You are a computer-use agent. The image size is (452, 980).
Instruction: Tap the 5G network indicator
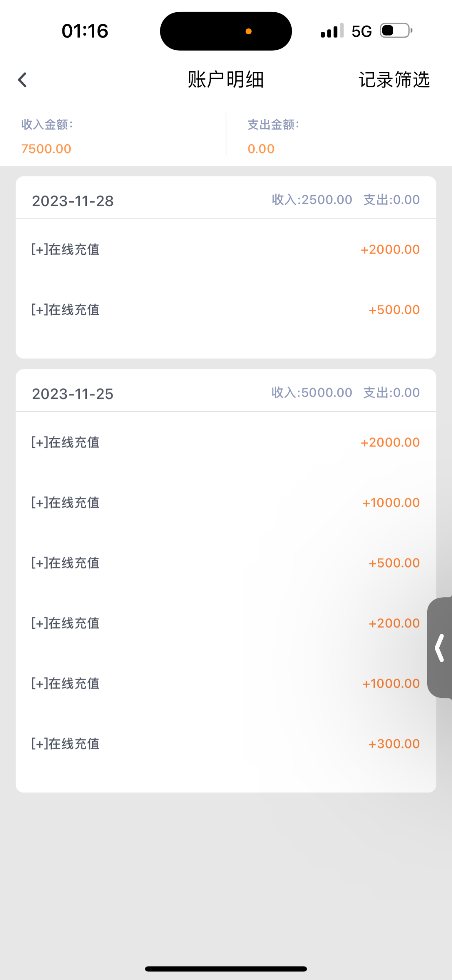pyautogui.click(x=361, y=31)
